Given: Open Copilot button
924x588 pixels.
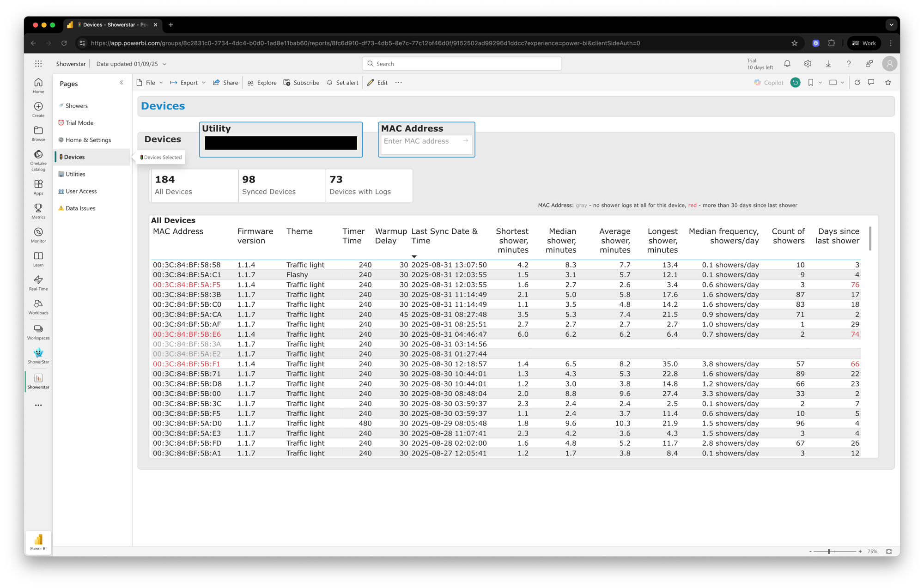Looking at the screenshot, I should pyautogui.click(x=769, y=83).
